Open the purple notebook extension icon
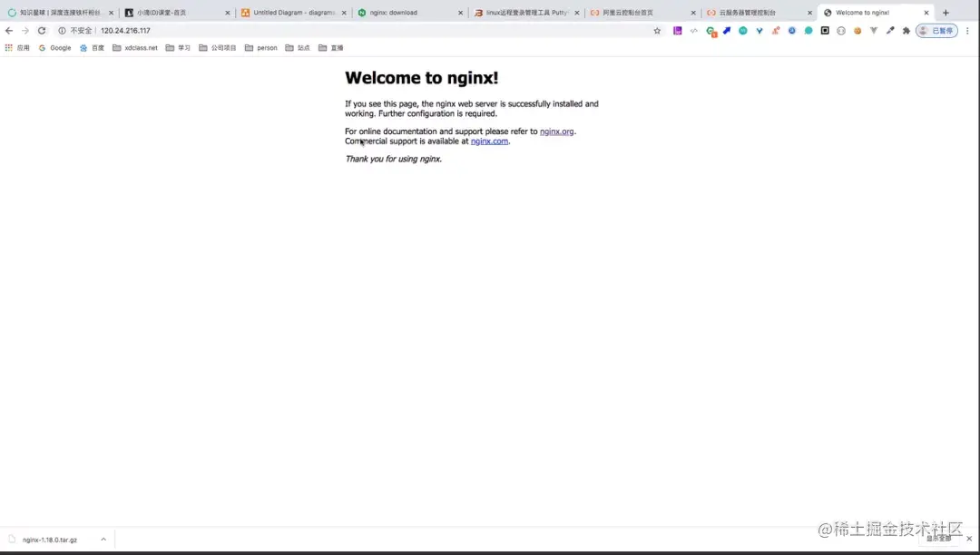This screenshot has width=980, height=555. coord(678,31)
